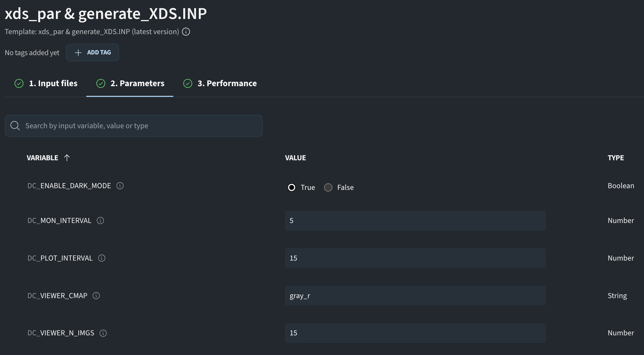Viewport: 644px width, 355px height.
Task: Click the DC_PLOT_INTERVAL variable name
Action: click(x=60, y=258)
